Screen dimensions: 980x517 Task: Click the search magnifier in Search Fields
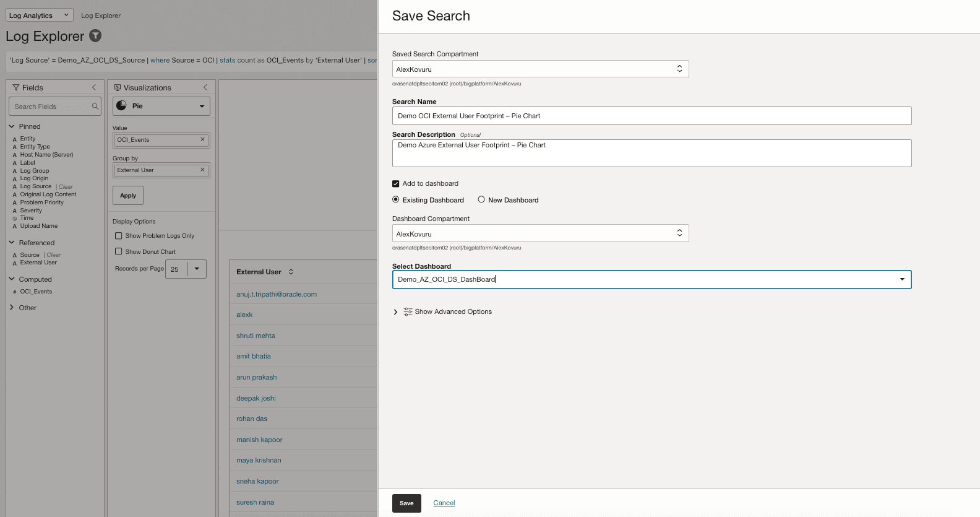pyautogui.click(x=95, y=106)
